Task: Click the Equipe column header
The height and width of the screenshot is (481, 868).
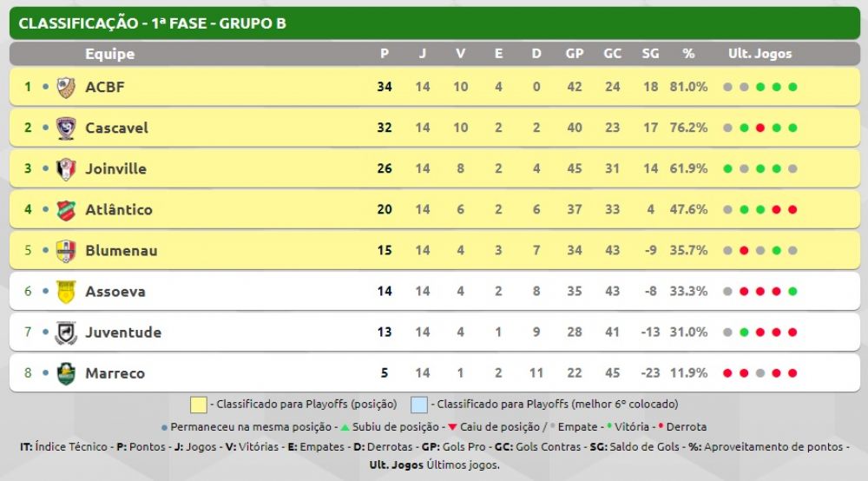Action: 109,54
